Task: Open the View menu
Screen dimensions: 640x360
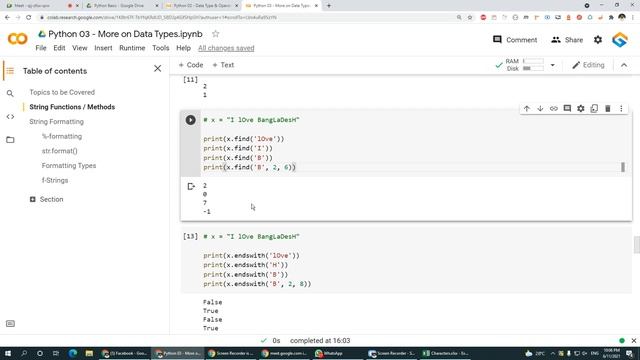Action: (x=80, y=48)
